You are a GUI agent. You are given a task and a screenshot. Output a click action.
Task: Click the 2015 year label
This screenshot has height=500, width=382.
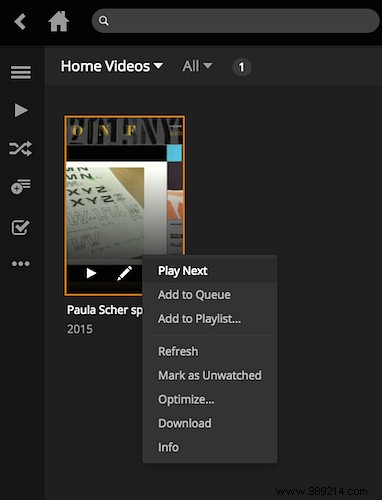tap(80, 329)
